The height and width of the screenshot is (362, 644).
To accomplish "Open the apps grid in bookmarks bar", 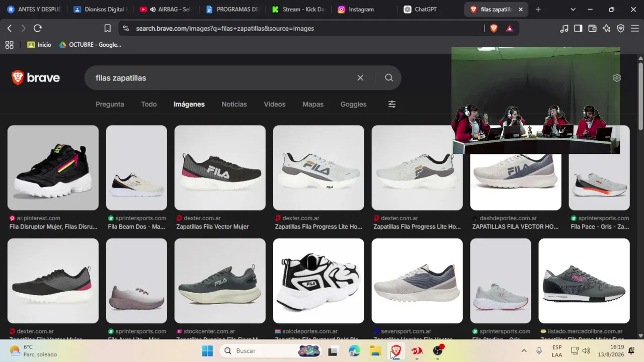I will click(x=9, y=45).
